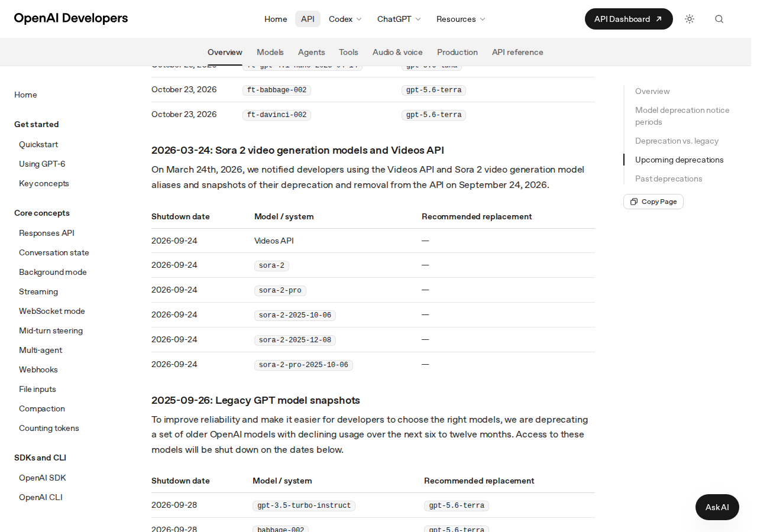Click the 2026-09-24 date beside Videos API
The height and width of the screenshot is (532, 757).
174,241
